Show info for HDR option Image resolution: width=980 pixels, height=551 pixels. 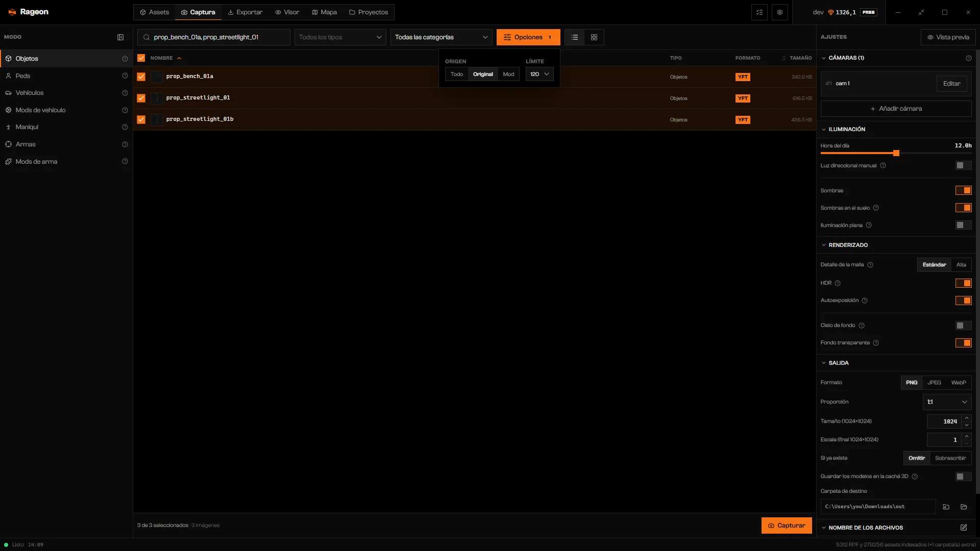(x=838, y=283)
